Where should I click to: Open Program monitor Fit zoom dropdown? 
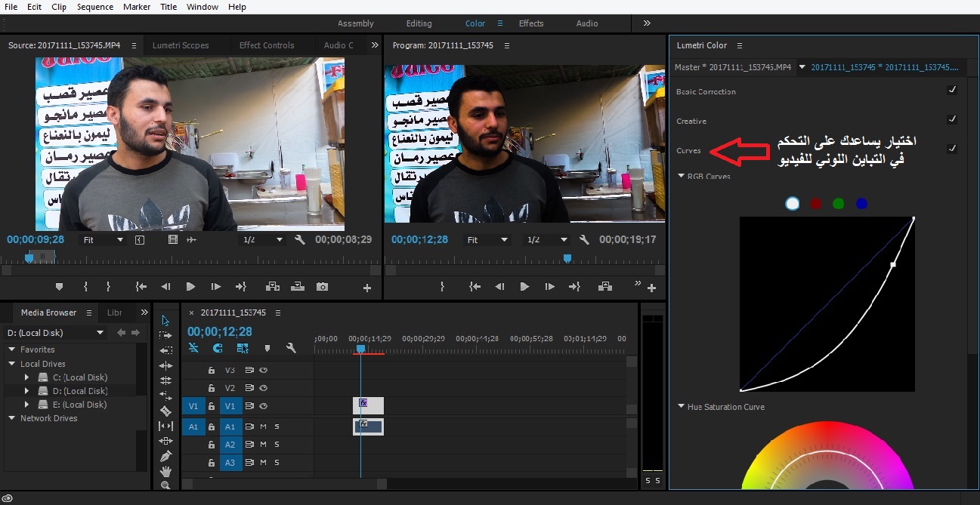pyautogui.click(x=487, y=239)
